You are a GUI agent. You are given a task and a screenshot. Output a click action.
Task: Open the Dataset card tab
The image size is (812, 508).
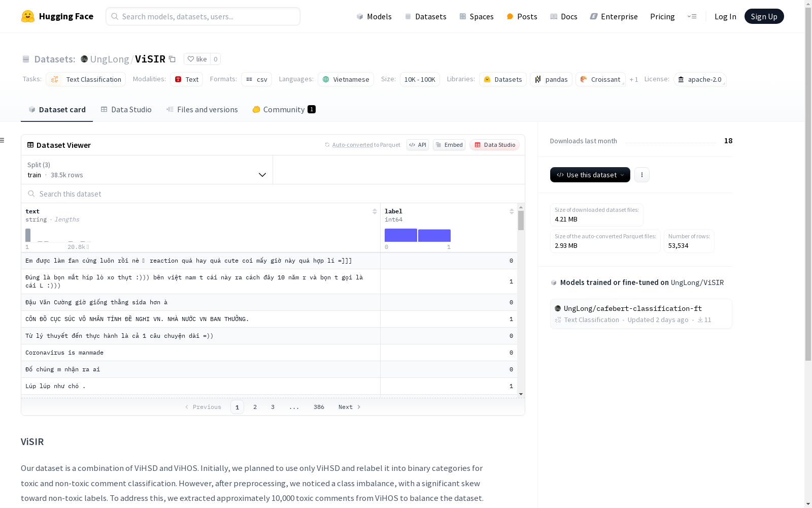click(x=57, y=110)
